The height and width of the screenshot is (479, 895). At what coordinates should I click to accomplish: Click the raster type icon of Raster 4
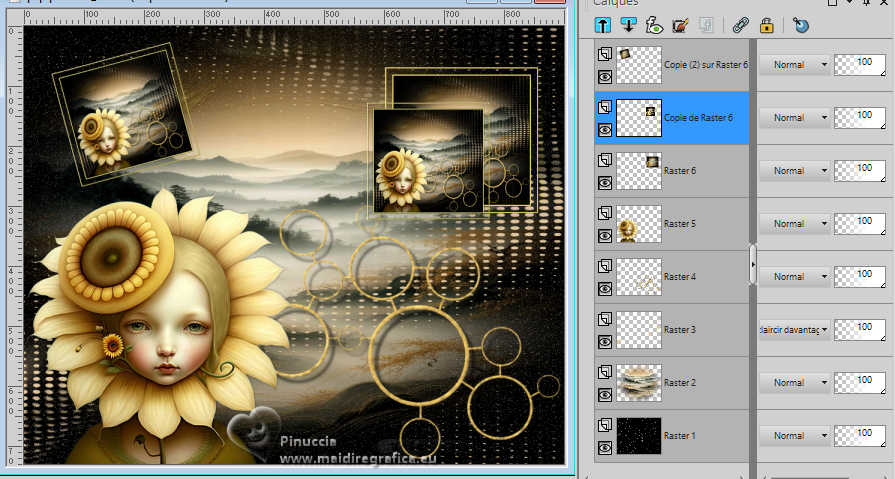pos(604,267)
